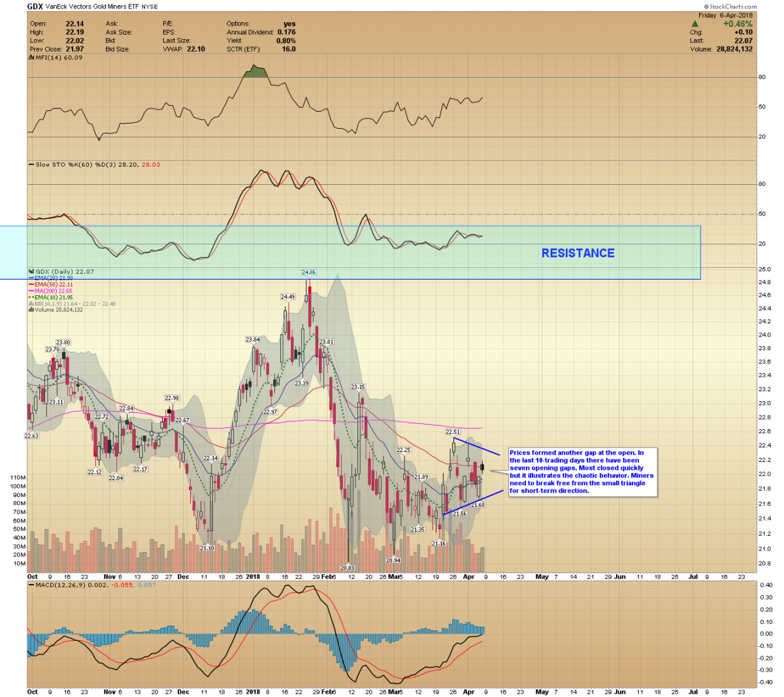This screenshot has height=697, width=784.
Task: Click the 20.83 low price label
Action: coord(348,568)
